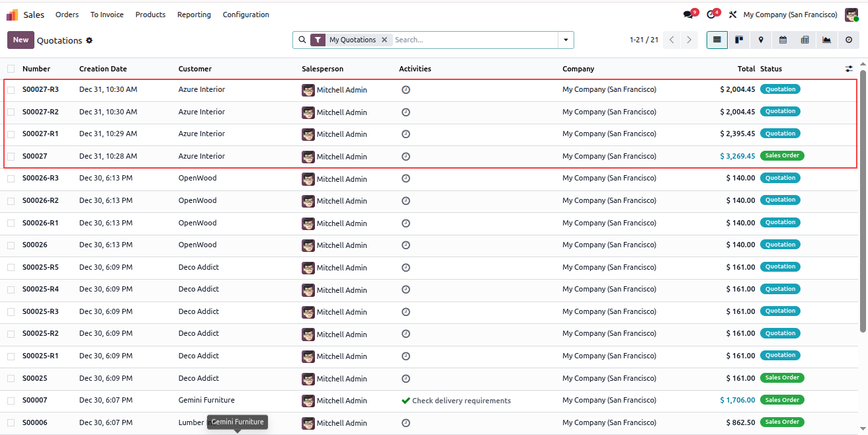Open the Sales app home icon
868x435 pixels.
click(13, 15)
